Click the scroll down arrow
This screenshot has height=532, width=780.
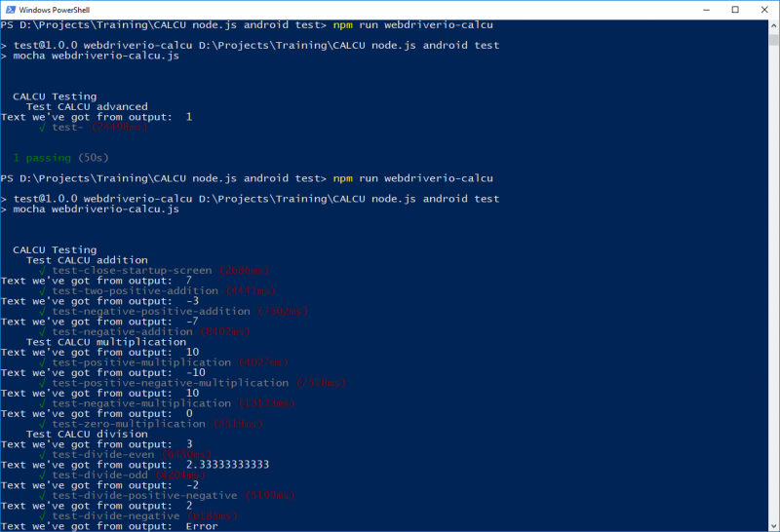pos(771,524)
